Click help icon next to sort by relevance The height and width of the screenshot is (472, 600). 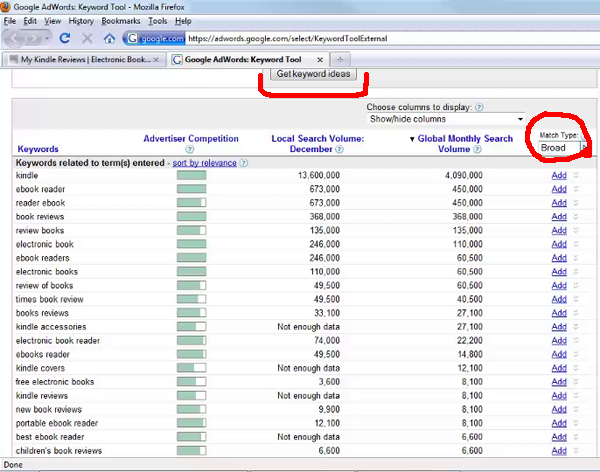pyautogui.click(x=244, y=162)
